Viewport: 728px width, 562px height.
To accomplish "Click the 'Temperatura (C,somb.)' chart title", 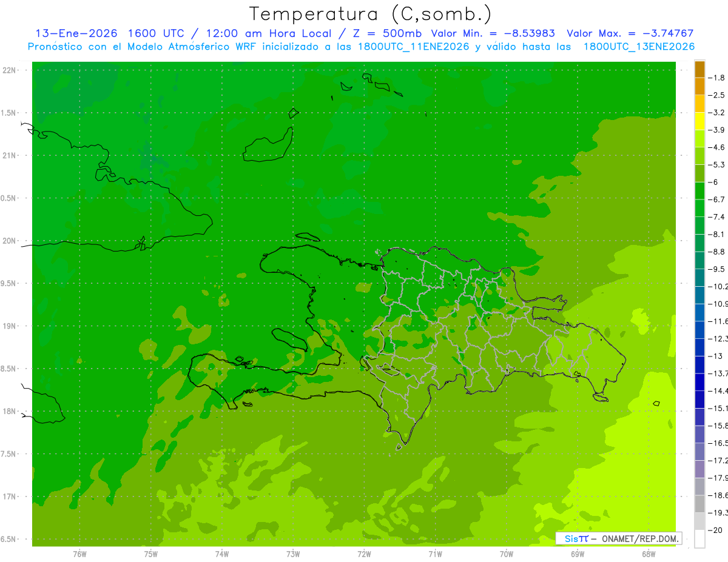I will click(370, 14).
